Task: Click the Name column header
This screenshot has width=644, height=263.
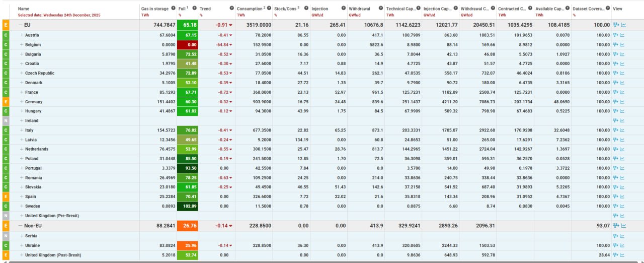Action: pos(24,9)
